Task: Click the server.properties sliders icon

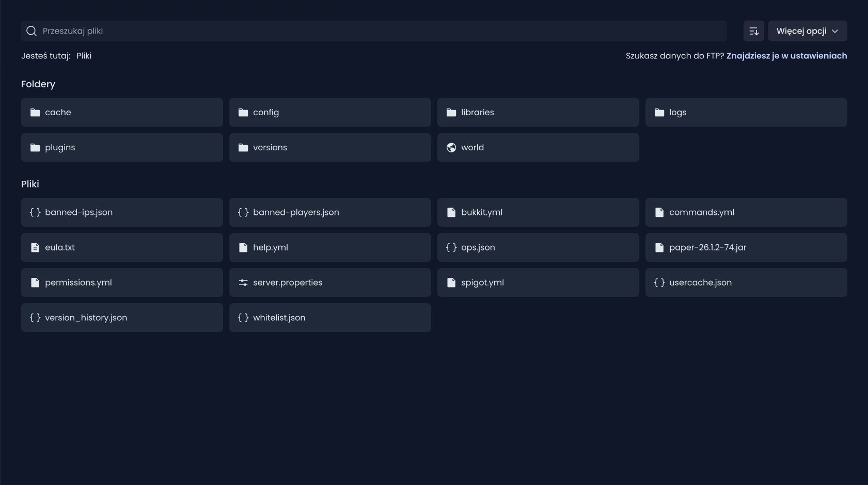Action: [243, 283]
